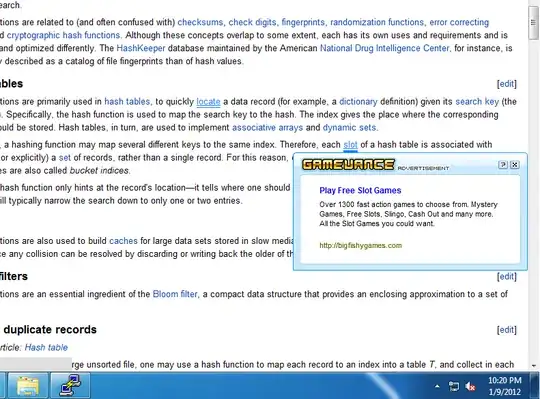540x399 pixels.
Task: Open the dynamic sets link
Action: coord(349,127)
